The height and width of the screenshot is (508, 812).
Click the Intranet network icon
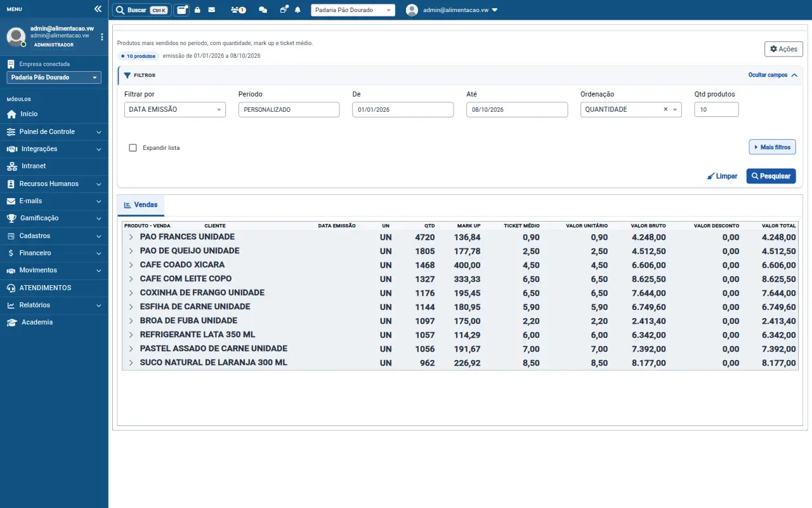click(11, 166)
